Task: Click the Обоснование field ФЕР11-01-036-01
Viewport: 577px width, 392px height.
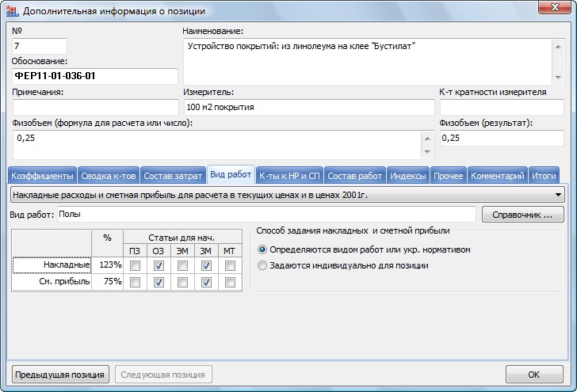Action: (x=95, y=76)
